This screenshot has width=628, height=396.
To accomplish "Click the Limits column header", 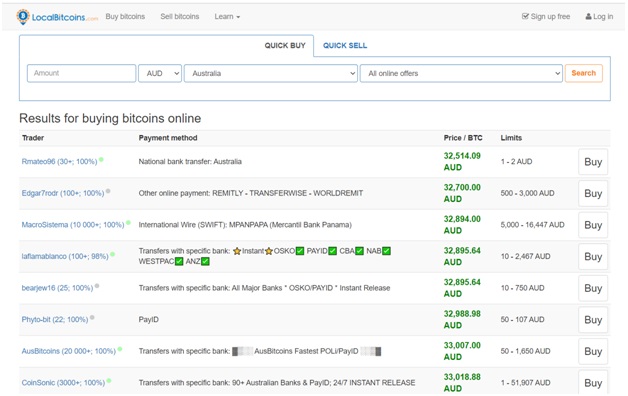I will coord(511,138).
